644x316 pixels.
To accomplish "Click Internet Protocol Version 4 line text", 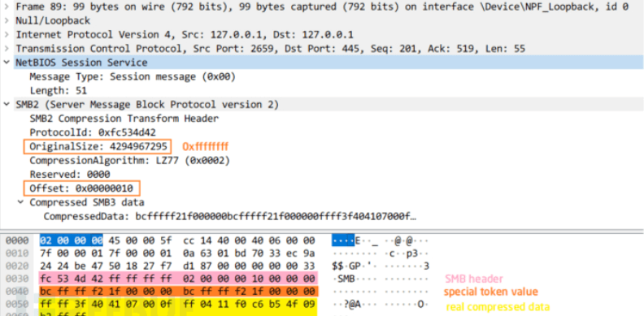I will (185, 35).
